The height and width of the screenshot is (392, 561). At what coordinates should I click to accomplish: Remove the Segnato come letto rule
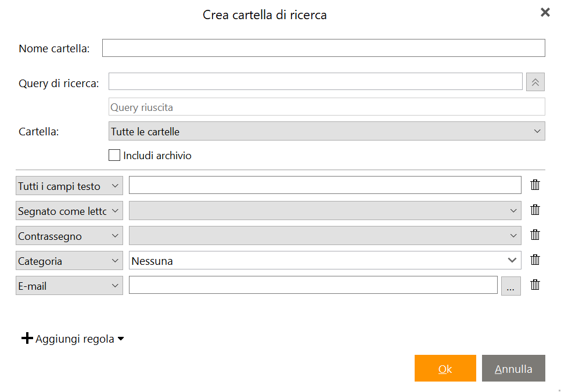[535, 210]
